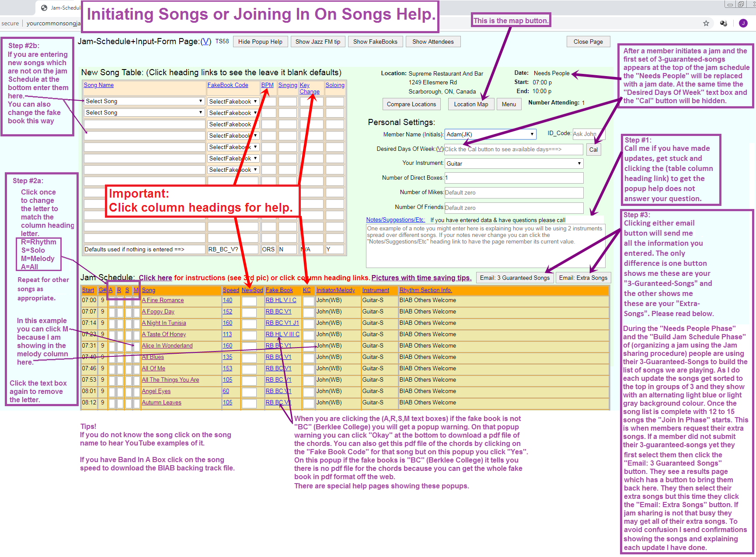
Task: Click KC box in A Foggy Day row
Action: (309, 312)
